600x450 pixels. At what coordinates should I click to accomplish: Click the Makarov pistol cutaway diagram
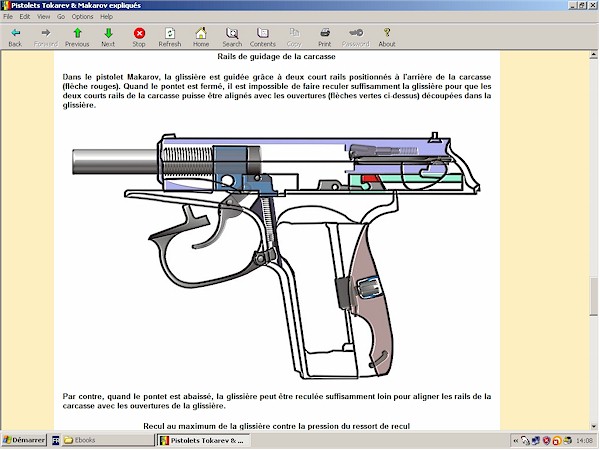coord(276,255)
